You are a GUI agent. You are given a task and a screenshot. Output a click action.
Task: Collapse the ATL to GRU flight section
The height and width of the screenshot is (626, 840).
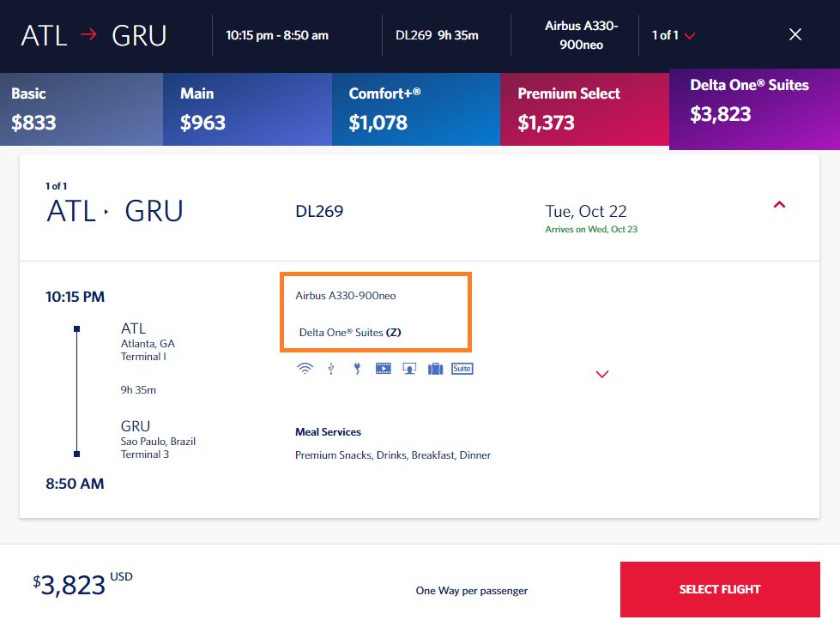pos(779,205)
